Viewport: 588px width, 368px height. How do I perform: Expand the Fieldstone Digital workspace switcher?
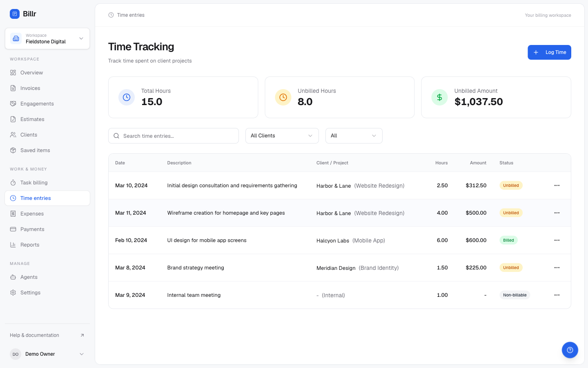(47, 38)
